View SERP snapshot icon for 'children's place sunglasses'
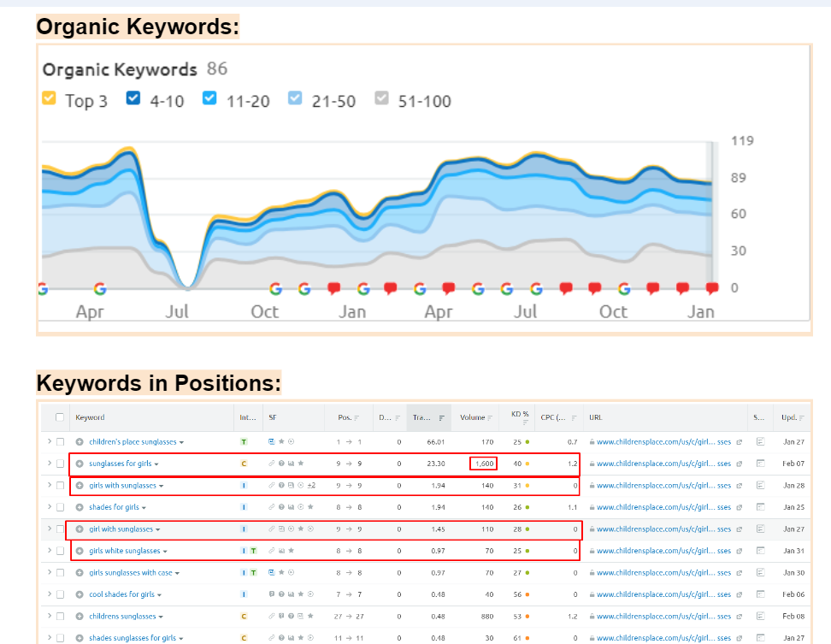The height and width of the screenshot is (644, 831). 761,441
